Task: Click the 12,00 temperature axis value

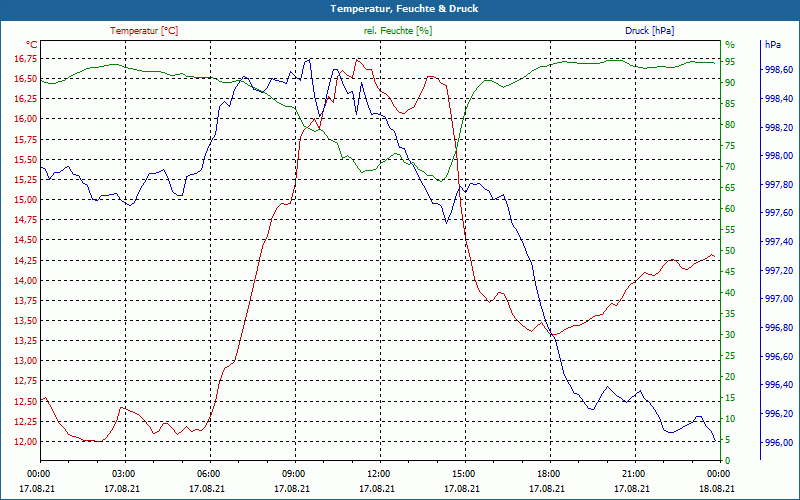Action: click(x=26, y=442)
